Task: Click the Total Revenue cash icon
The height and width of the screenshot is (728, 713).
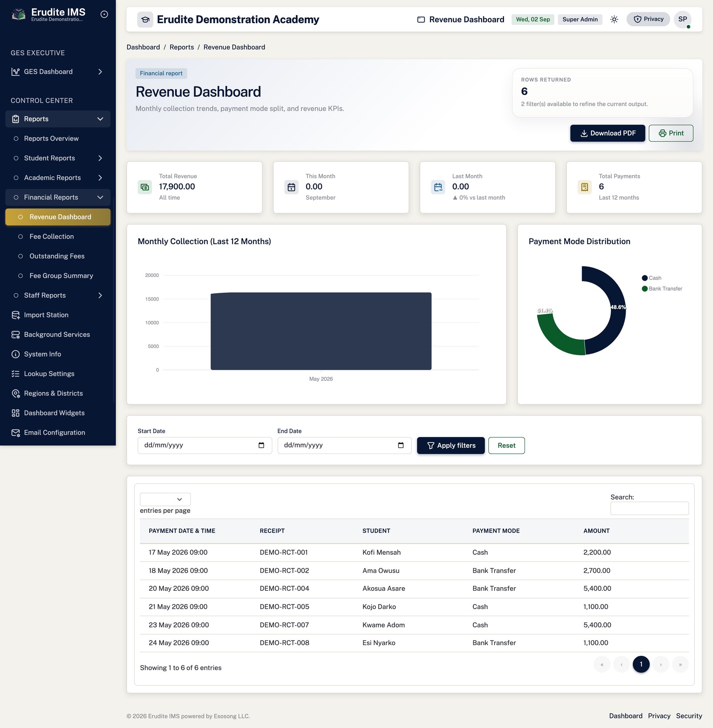Action: [145, 187]
